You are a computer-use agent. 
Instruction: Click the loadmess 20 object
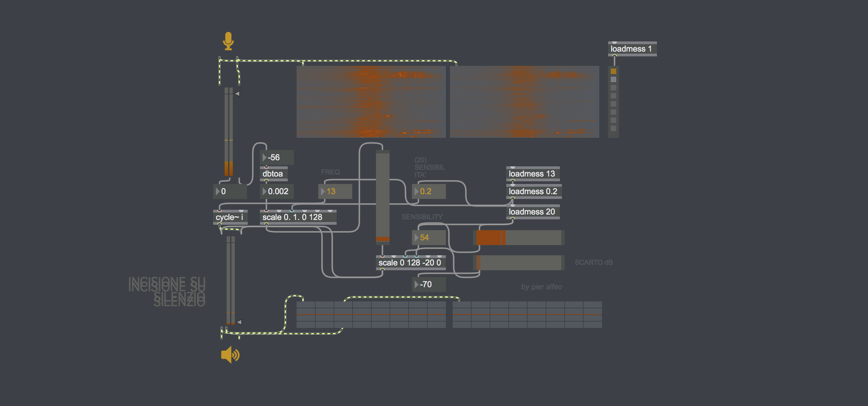532,212
